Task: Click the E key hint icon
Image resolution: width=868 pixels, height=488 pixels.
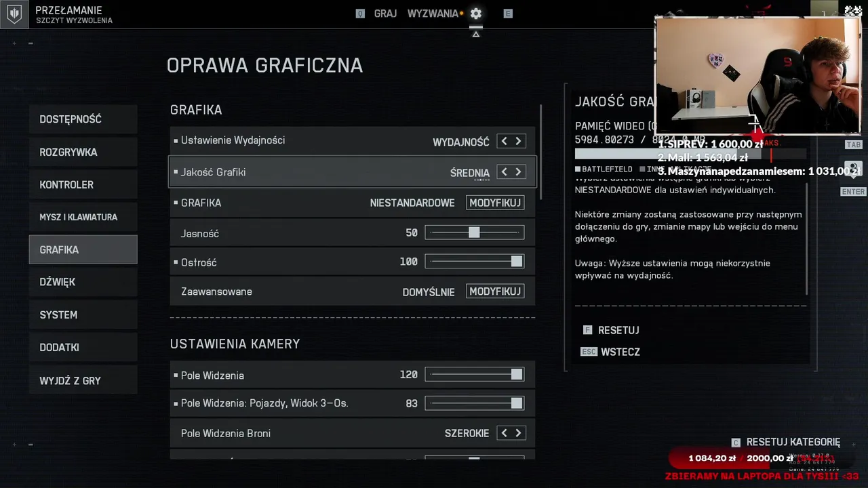Action: pos(508,14)
